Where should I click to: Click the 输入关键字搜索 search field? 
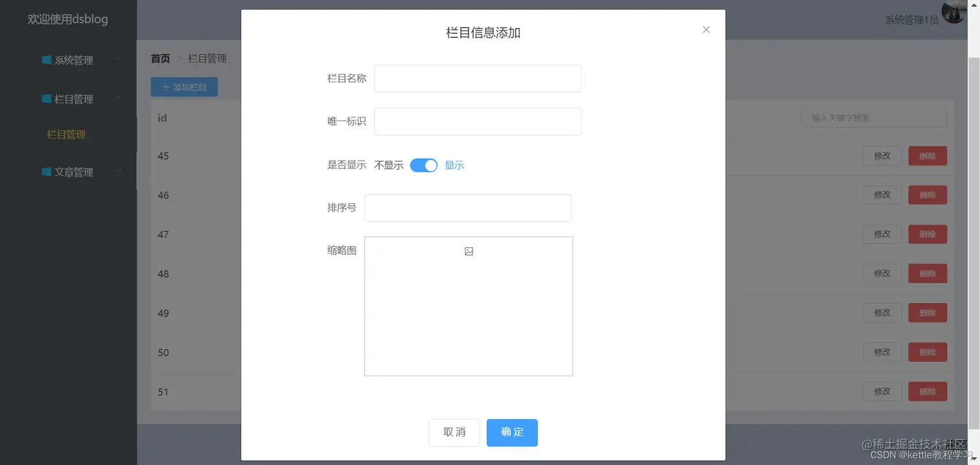pos(874,117)
